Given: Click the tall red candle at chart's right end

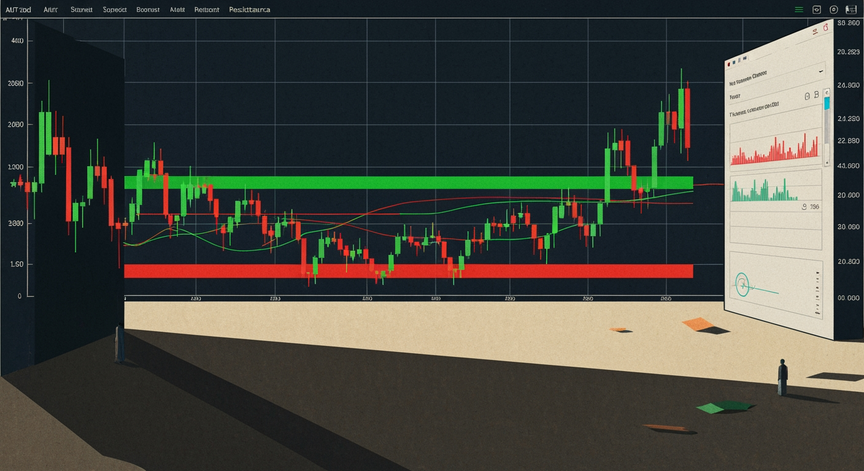Looking at the screenshot, I should [x=687, y=117].
